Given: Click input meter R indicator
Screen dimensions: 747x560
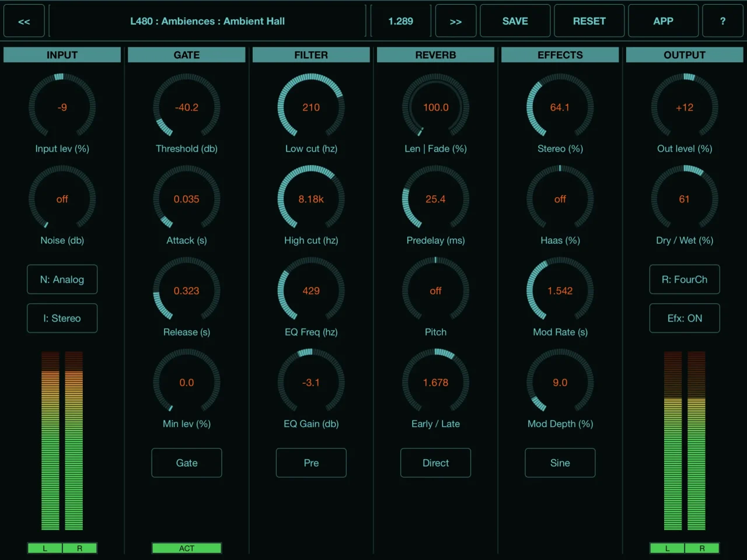Looking at the screenshot, I should click(x=80, y=548).
